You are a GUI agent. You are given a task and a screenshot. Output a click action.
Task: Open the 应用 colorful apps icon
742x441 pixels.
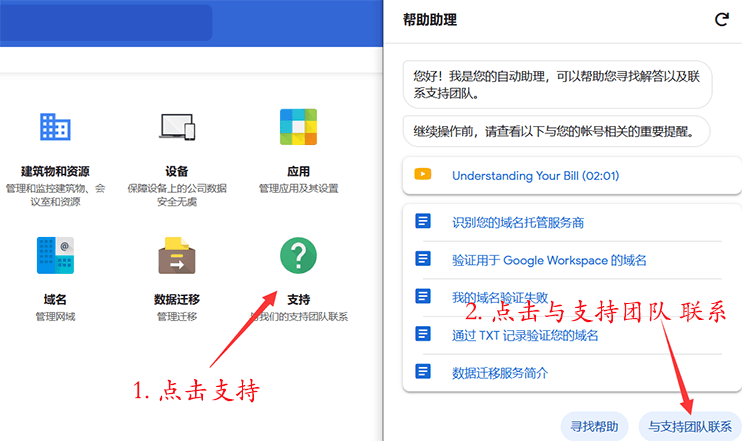click(x=299, y=127)
